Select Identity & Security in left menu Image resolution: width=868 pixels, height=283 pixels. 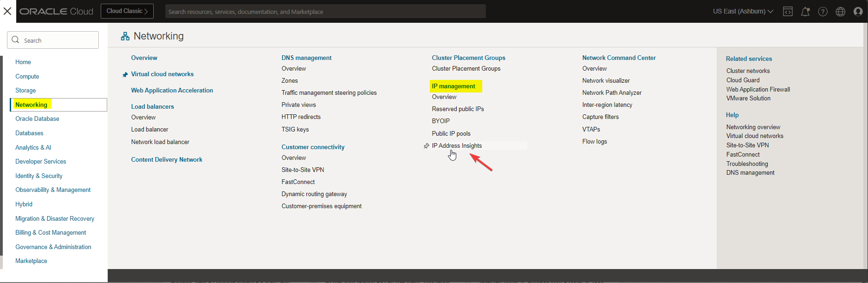(39, 176)
